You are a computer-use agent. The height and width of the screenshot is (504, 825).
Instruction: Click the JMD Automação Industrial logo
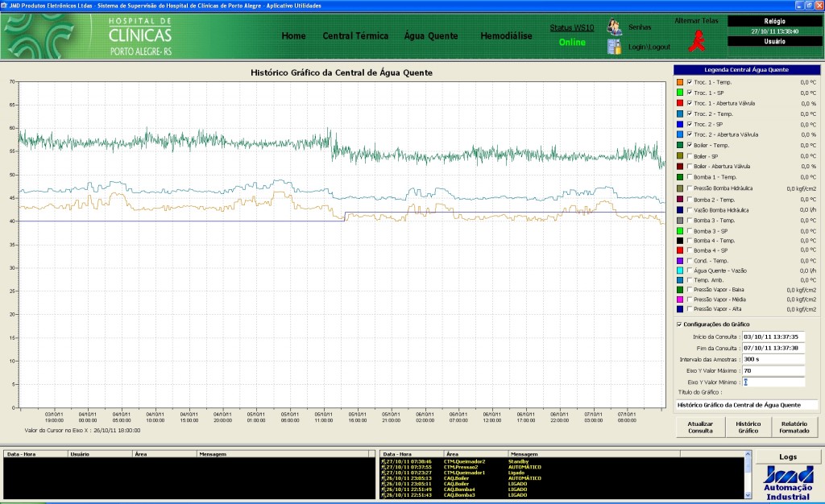click(788, 483)
